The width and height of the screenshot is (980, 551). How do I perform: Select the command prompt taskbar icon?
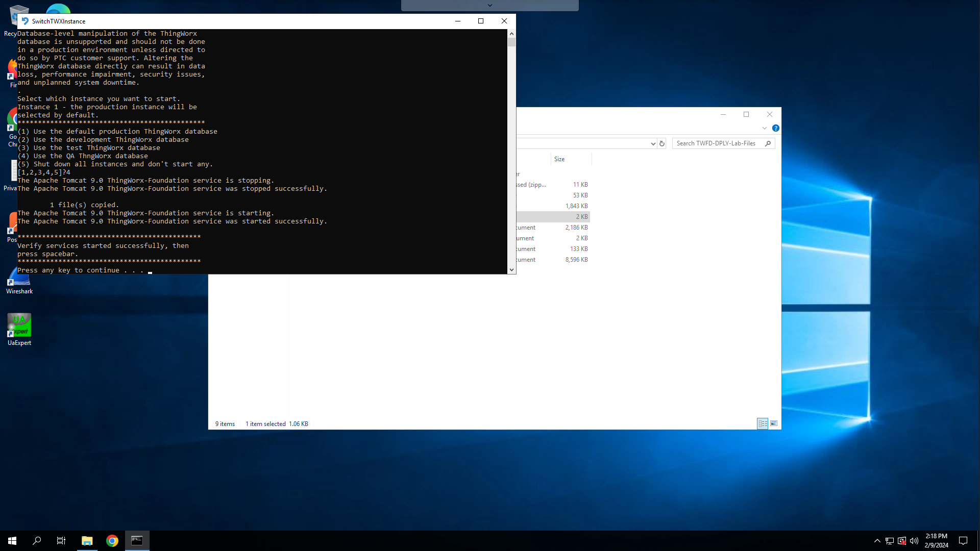(137, 541)
